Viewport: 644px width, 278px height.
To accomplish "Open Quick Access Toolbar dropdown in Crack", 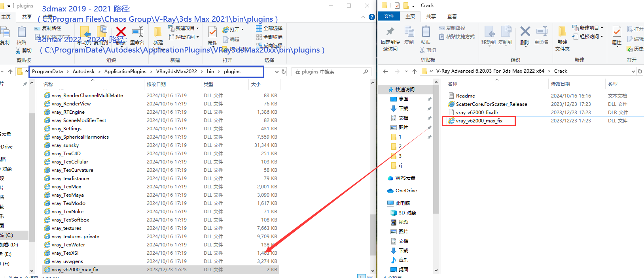I will tap(413, 6).
